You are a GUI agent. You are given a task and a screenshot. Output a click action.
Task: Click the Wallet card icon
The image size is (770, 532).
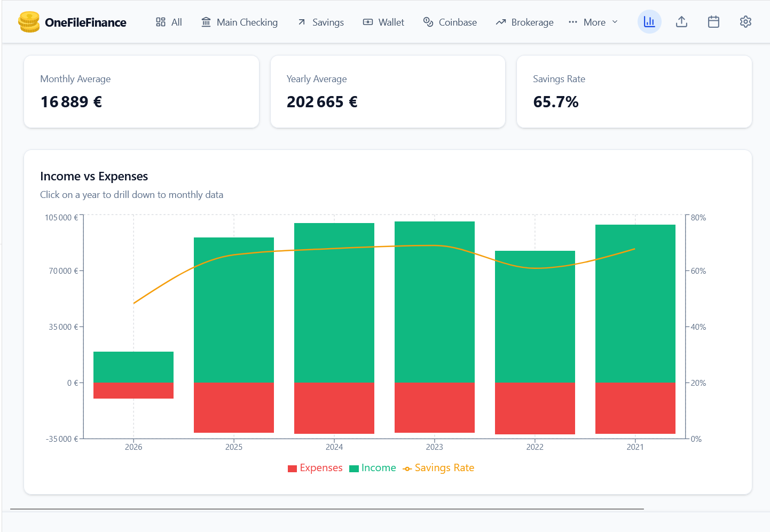pyautogui.click(x=367, y=22)
